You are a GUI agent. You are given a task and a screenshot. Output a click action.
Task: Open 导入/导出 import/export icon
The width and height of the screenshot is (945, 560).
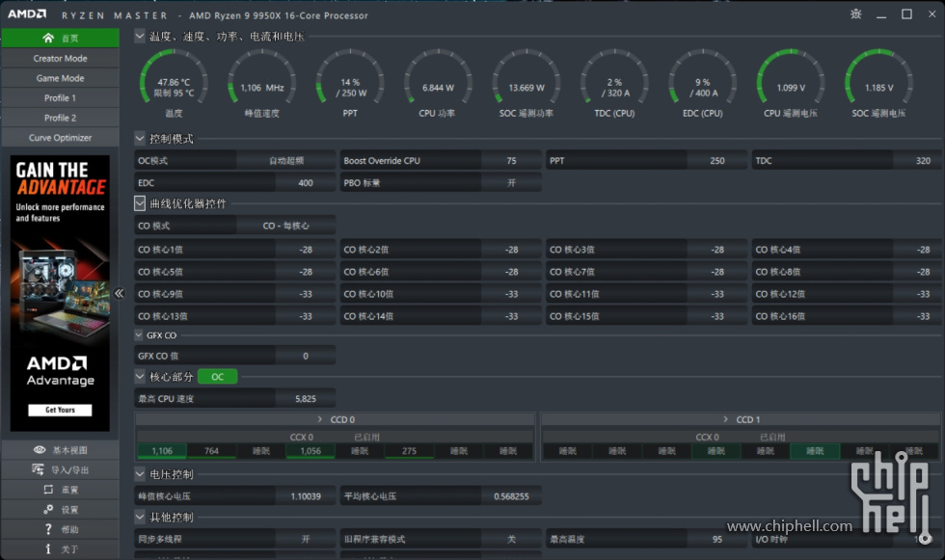[x=38, y=469]
